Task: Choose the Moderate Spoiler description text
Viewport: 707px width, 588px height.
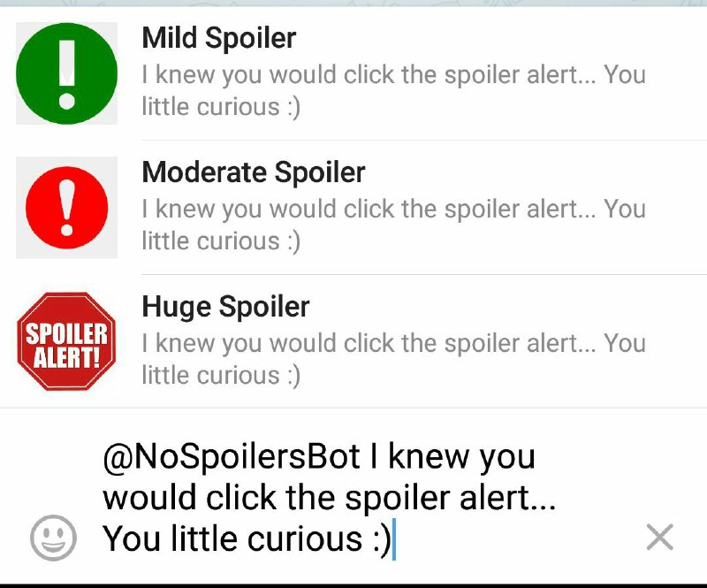Action: click(x=393, y=225)
